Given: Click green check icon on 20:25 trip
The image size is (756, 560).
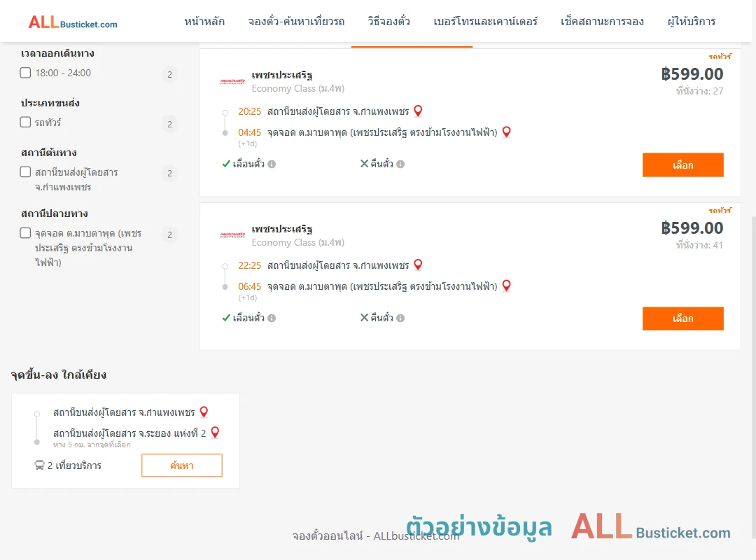Looking at the screenshot, I should (x=226, y=164).
